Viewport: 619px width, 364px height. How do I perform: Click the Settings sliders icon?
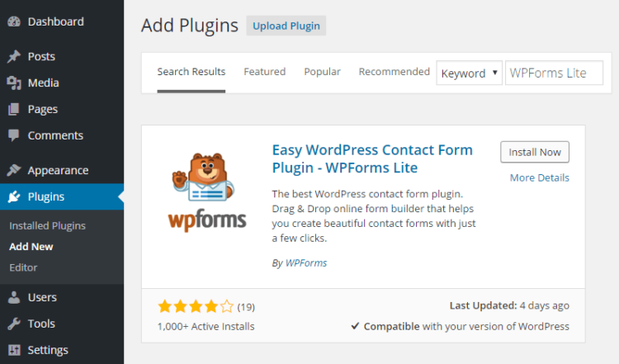pyautogui.click(x=14, y=351)
